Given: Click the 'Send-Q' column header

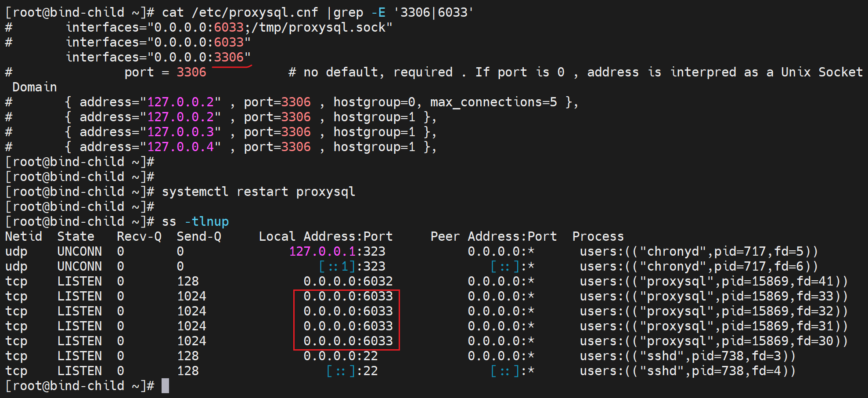Looking at the screenshot, I should coord(199,237).
